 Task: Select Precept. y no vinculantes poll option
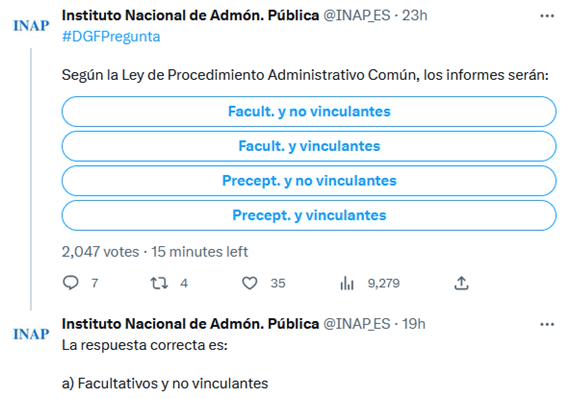tap(309, 181)
